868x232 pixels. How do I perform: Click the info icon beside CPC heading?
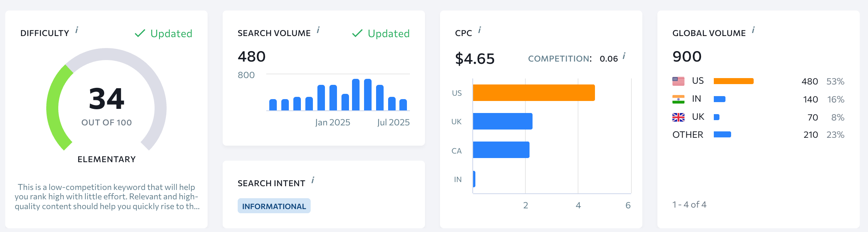pos(480,30)
